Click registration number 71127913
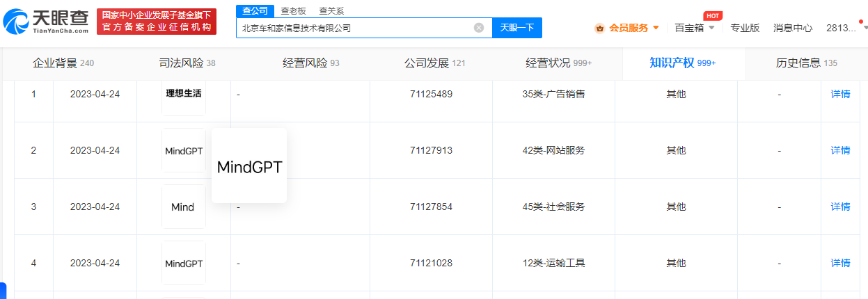The width and height of the screenshot is (868, 299). click(x=431, y=150)
